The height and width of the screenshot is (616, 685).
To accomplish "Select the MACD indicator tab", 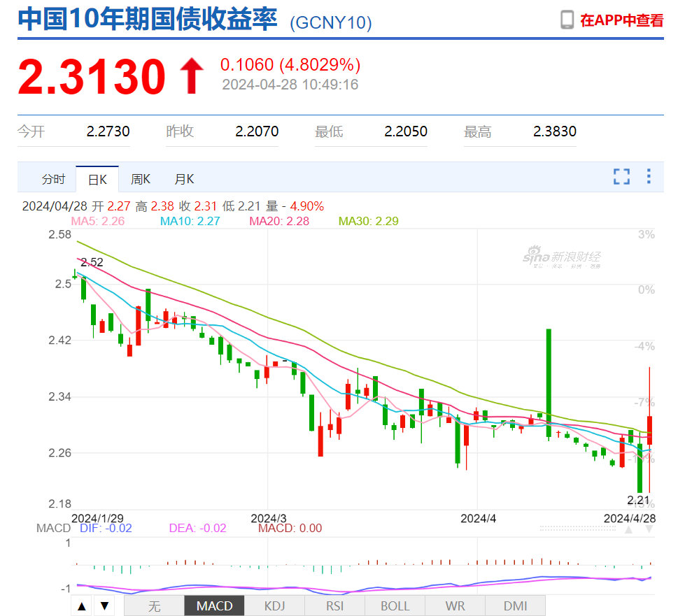I will coord(214,606).
